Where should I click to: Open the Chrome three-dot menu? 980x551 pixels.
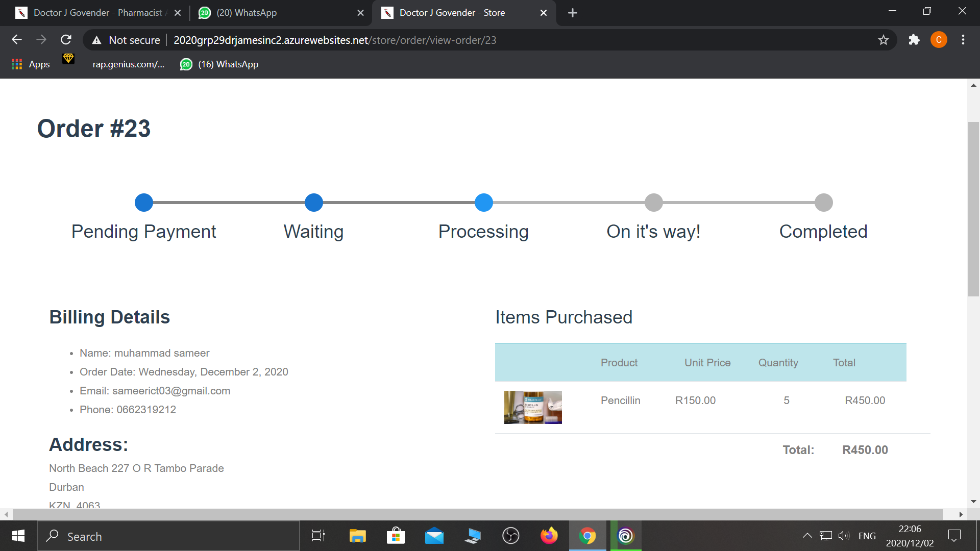pos(963,40)
